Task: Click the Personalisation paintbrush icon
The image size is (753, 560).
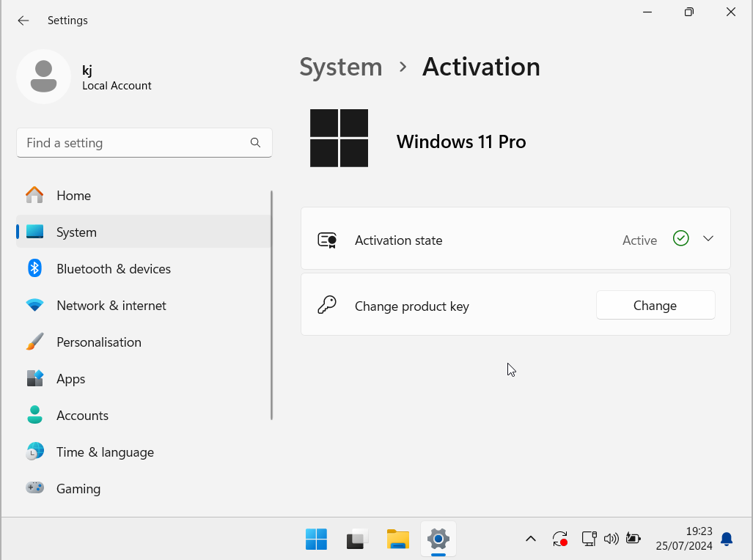Action: (x=34, y=342)
